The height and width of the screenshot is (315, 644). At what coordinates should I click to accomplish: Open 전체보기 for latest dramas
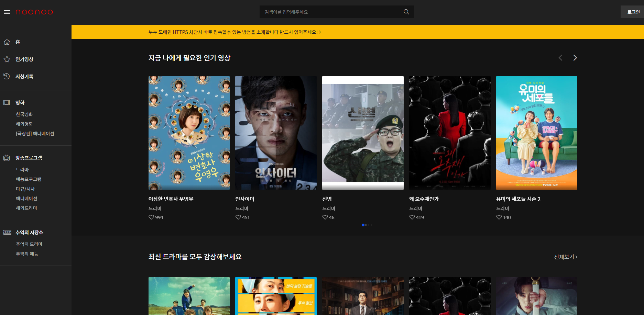point(566,257)
